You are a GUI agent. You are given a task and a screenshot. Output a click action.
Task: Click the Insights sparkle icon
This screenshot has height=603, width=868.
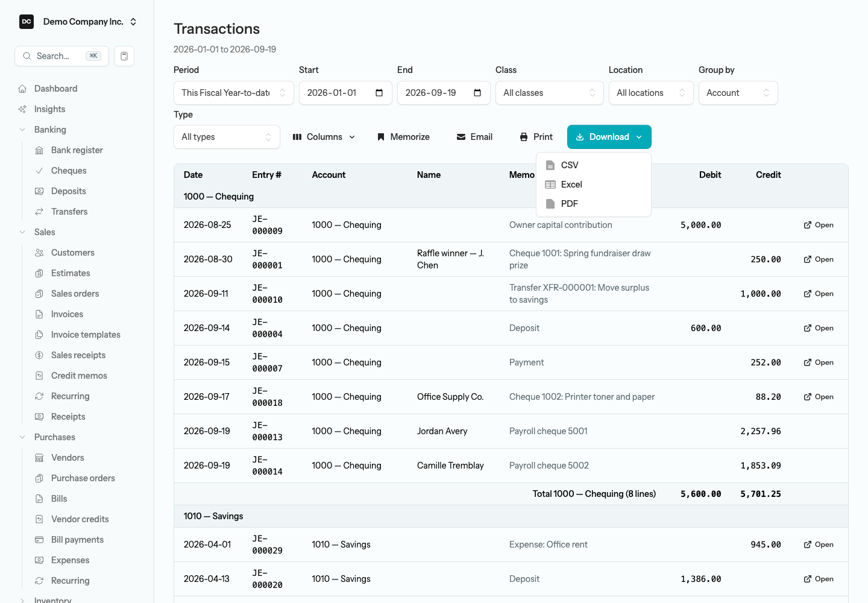22,109
